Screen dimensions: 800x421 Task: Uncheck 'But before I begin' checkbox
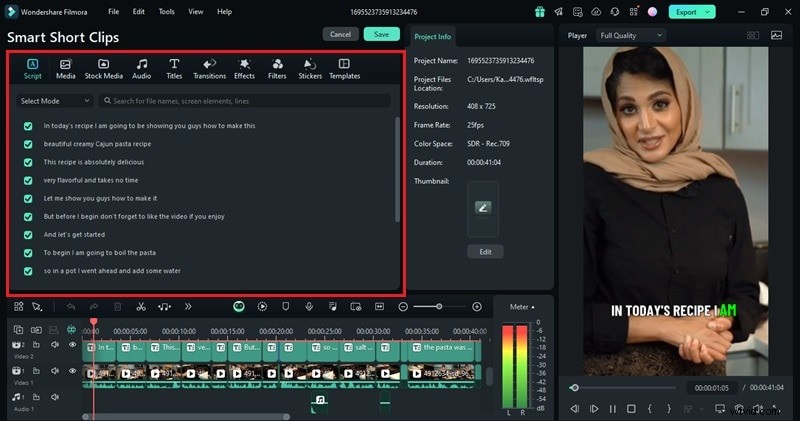coord(28,217)
